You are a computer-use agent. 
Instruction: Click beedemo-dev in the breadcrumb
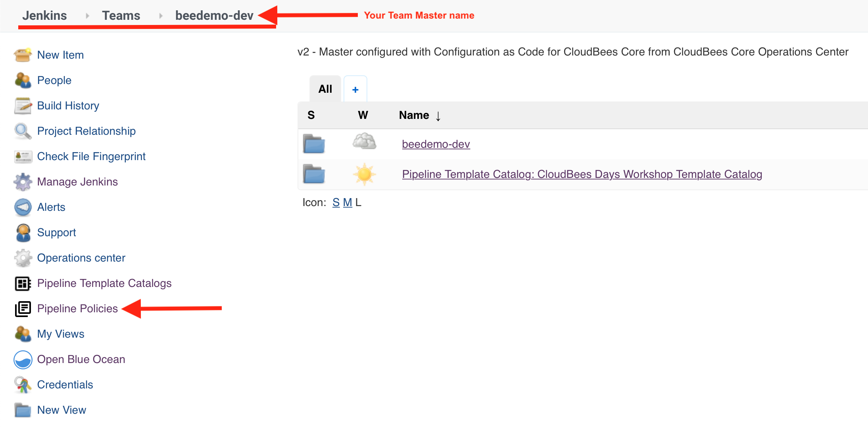coord(214,15)
